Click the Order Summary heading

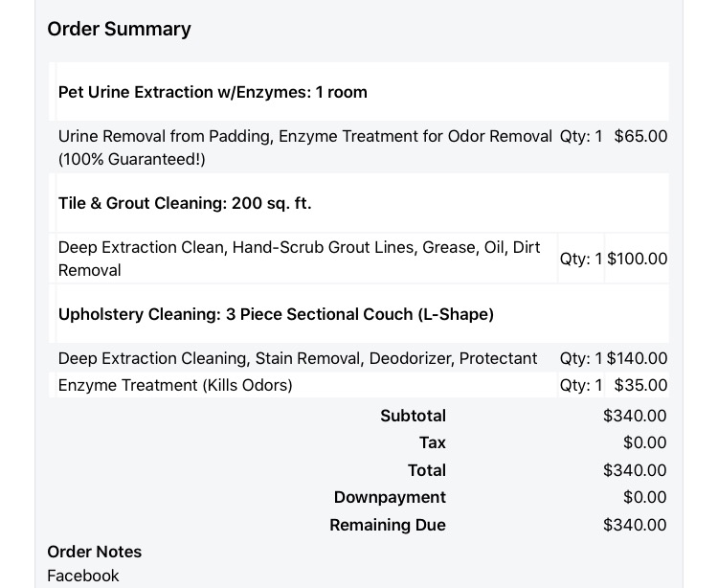point(120,29)
